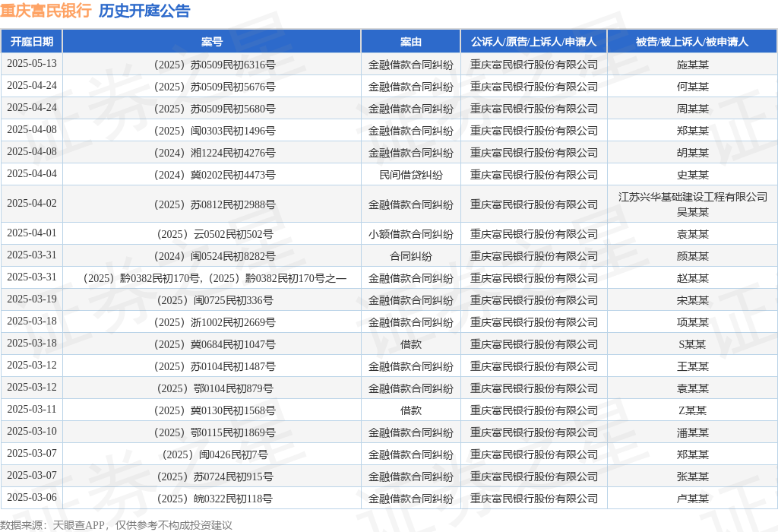Click defendant 卢某某
The width and height of the screenshot is (778, 532).
tap(693, 499)
